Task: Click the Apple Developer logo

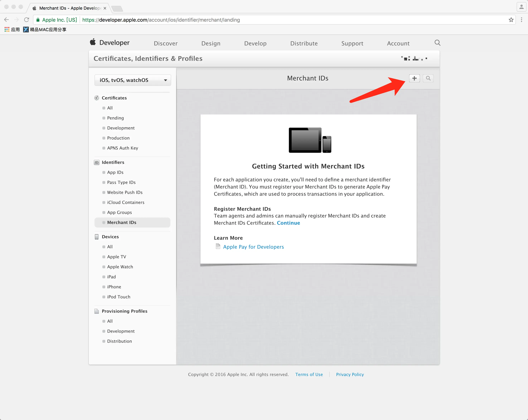Action: point(110,43)
